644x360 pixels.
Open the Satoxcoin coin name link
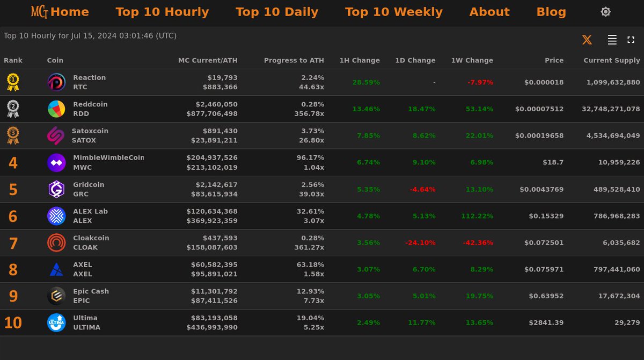pos(90,131)
